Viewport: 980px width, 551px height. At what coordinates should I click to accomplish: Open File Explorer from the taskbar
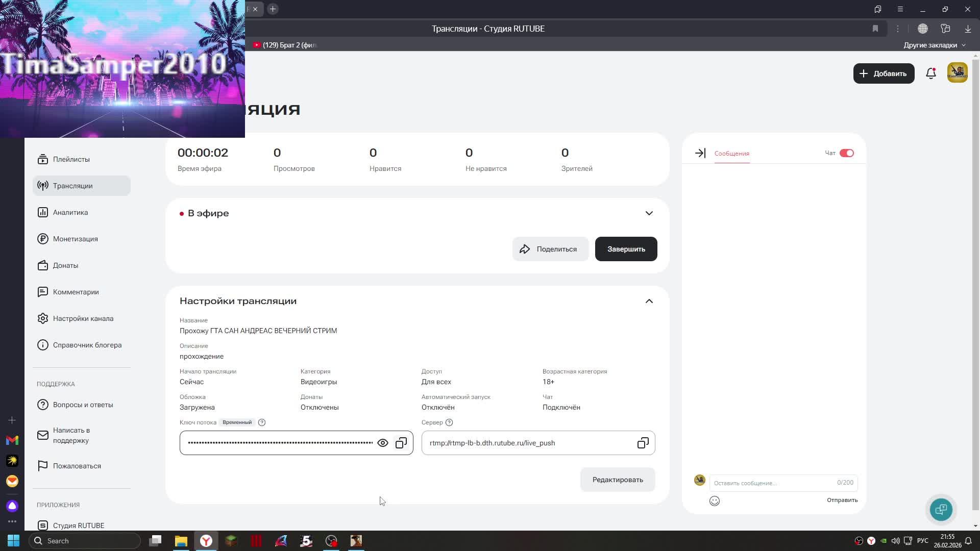[x=181, y=541]
